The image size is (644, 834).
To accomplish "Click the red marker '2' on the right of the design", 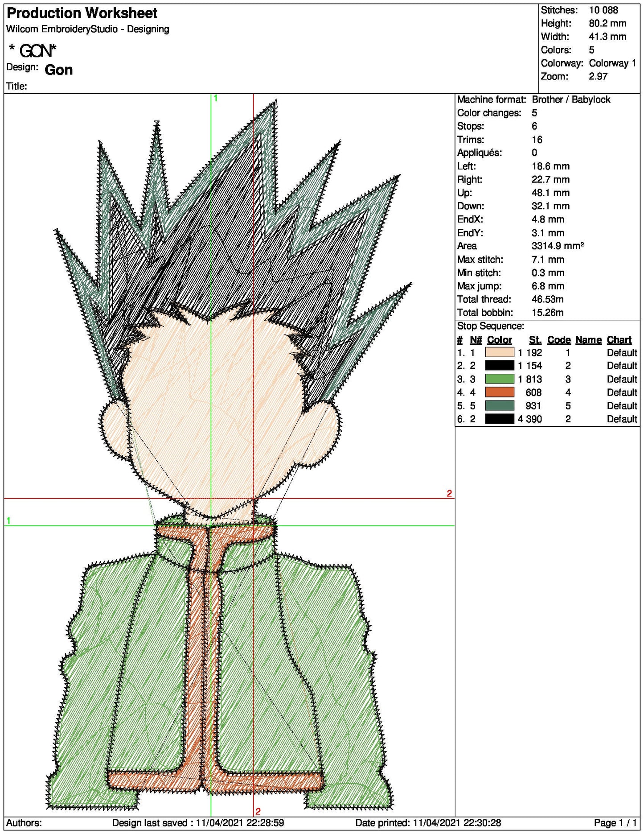I will tap(449, 493).
